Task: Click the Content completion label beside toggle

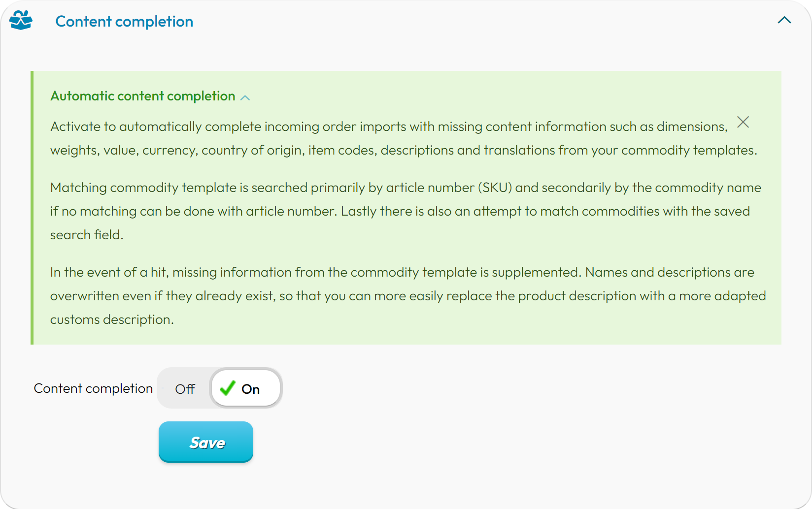Action: pos(93,388)
